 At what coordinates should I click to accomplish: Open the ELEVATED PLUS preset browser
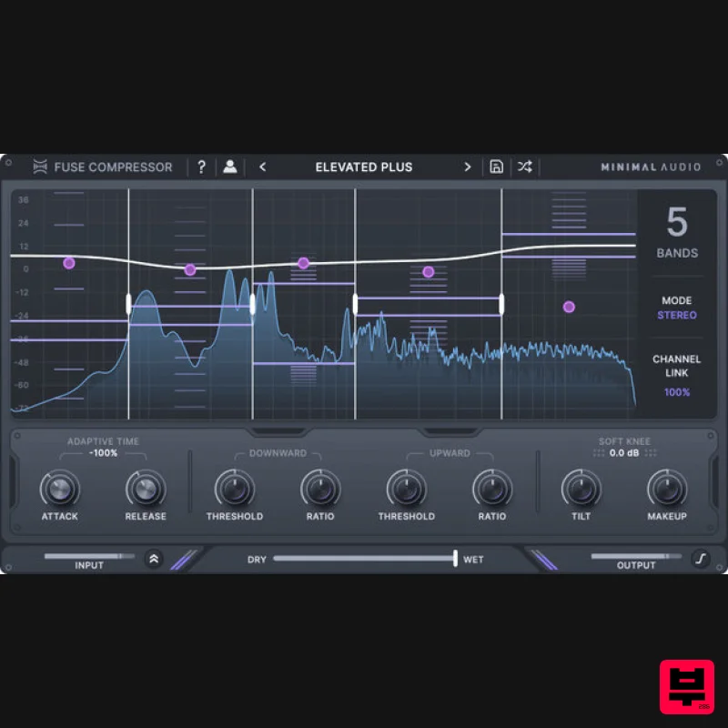pos(364,167)
